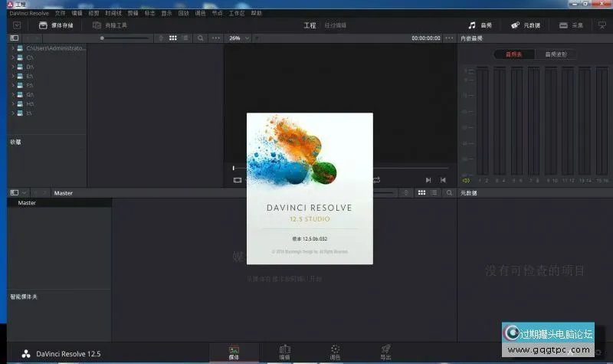613x364 pixels.
Task: Switch media storage to list view
Action: (185, 38)
